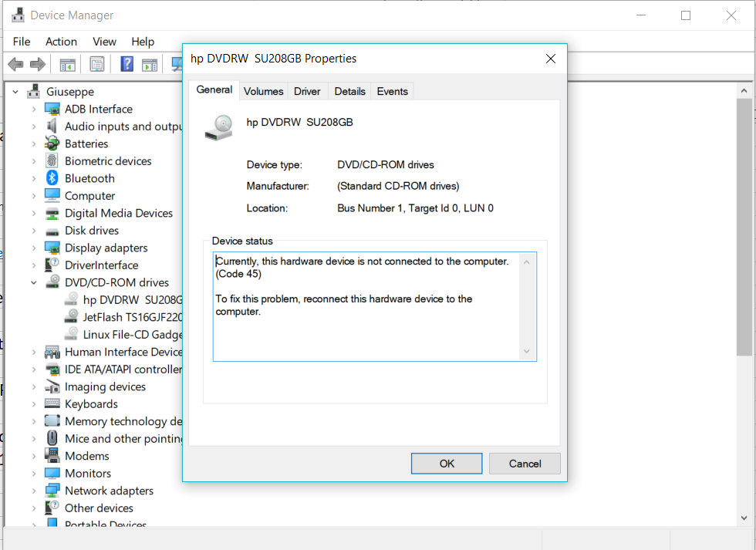756x550 pixels.
Task: Click the Keyboards category icon
Action: point(52,403)
